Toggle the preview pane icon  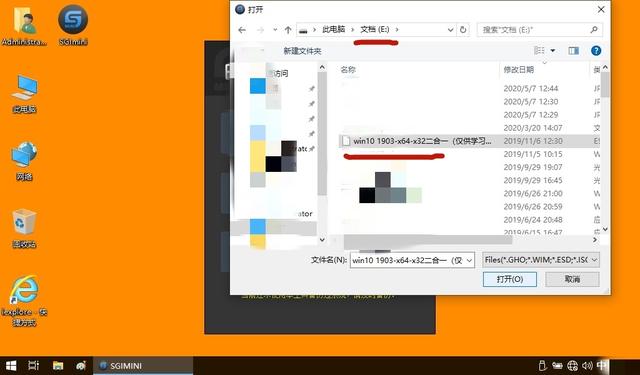573,51
